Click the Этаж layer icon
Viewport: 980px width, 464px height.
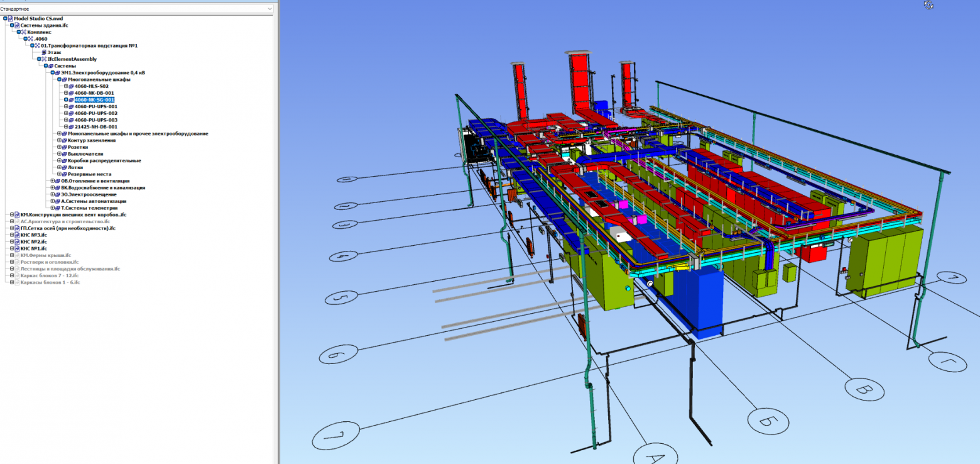tap(44, 52)
